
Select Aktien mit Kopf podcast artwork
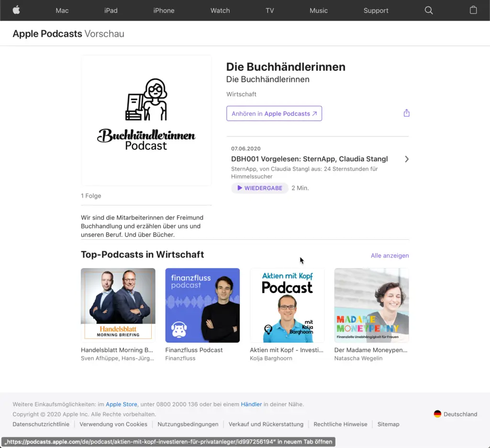[x=287, y=305]
